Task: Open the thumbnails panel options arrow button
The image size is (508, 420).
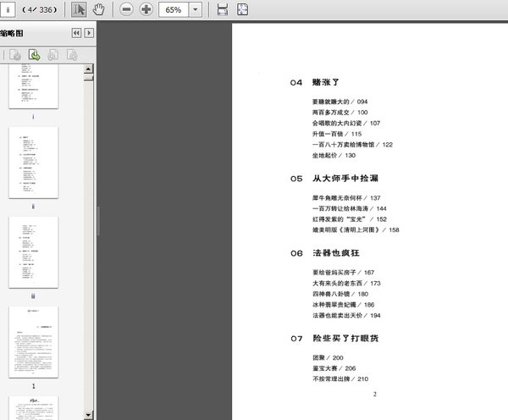Action: 89,33
